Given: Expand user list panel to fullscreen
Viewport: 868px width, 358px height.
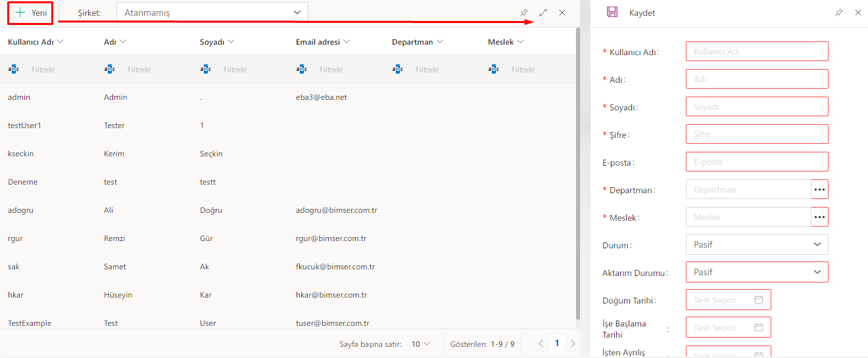Looking at the screenshot, I should coord(543,12).
